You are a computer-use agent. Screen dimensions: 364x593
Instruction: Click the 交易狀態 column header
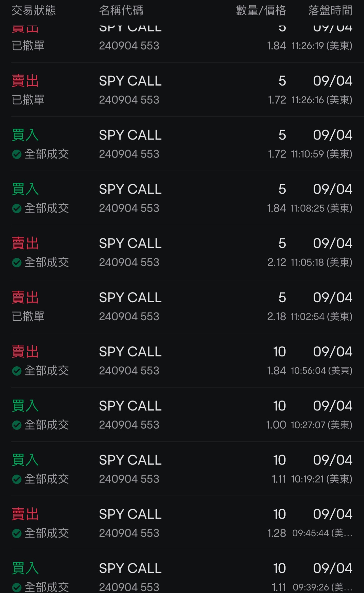pos(34,11)
